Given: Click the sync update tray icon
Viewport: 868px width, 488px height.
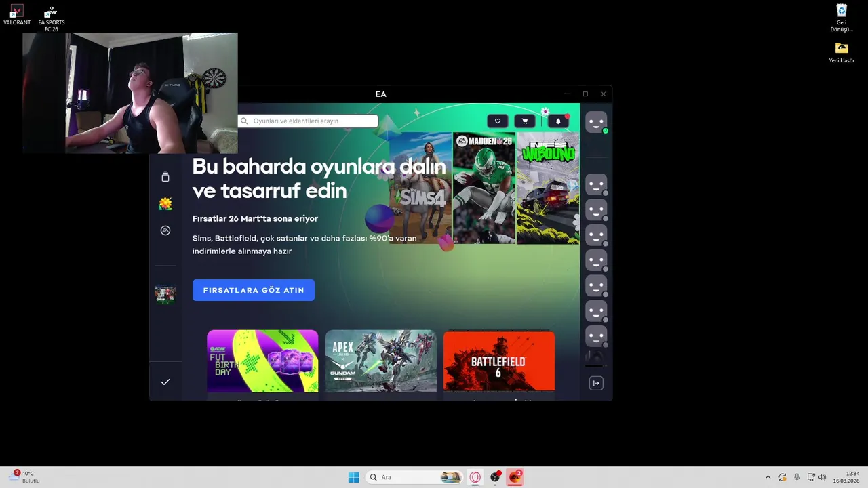Looking at the screenshot, I should pos(782,477).
